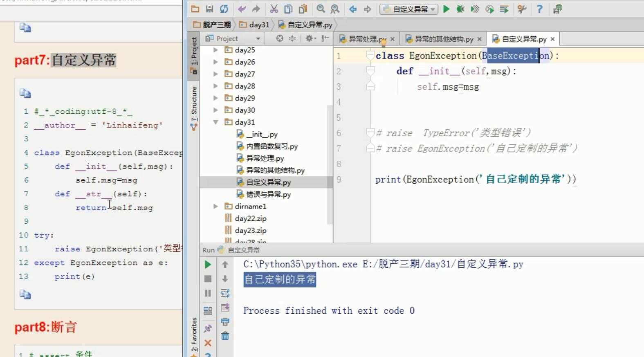Screen dimensions: 644x357
Task: Click the Undo arrow in toolbar
Action: click(x=242, y=9)
